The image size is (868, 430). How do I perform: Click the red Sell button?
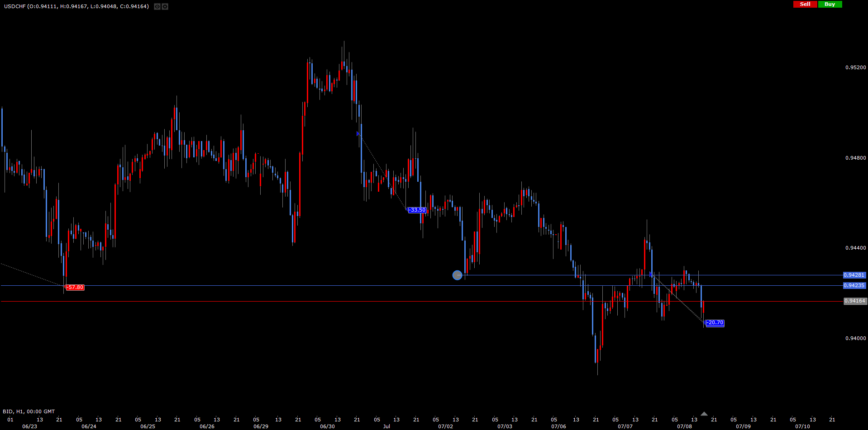coord(805,4)
